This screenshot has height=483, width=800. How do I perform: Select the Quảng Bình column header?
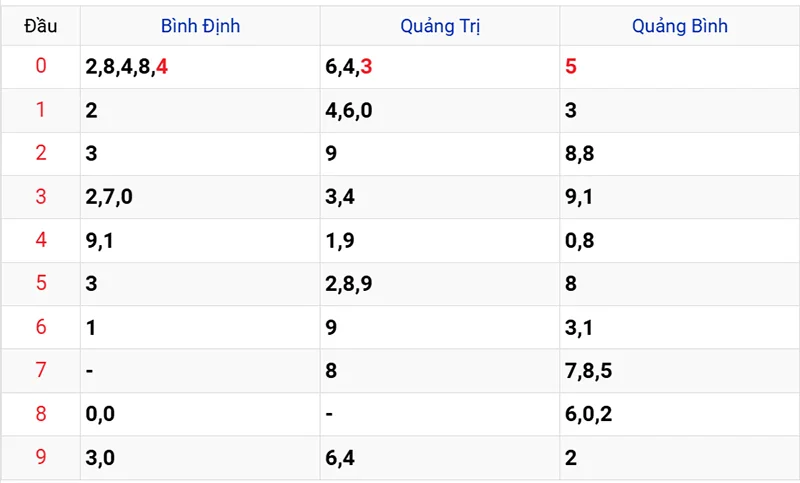point(679,26)
